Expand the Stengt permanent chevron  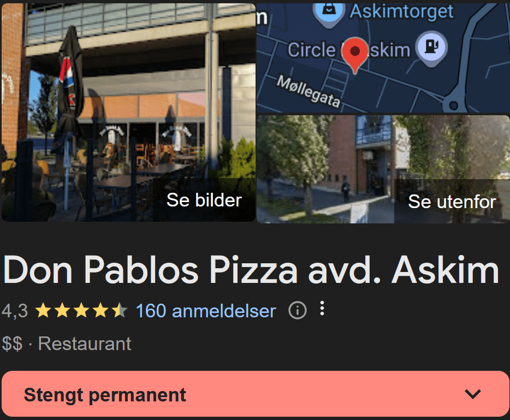472,394
